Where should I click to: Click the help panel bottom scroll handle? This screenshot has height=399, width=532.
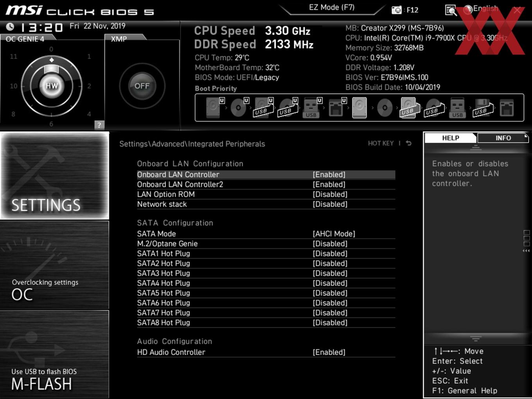click(476, 338)
